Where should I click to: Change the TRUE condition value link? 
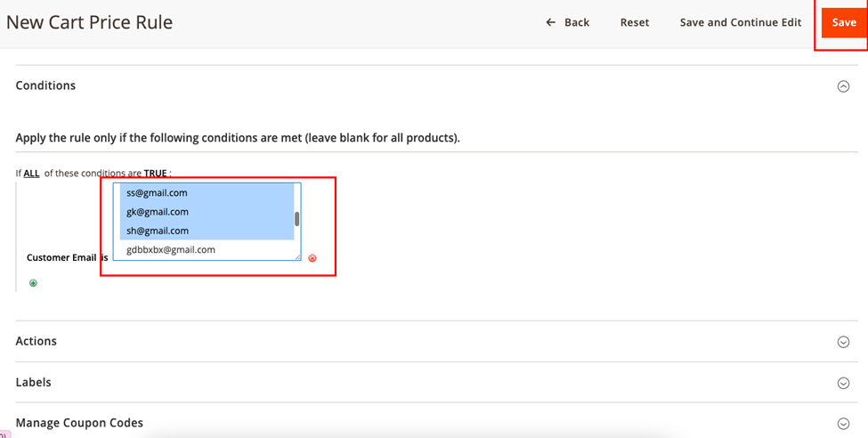[156, 174]
